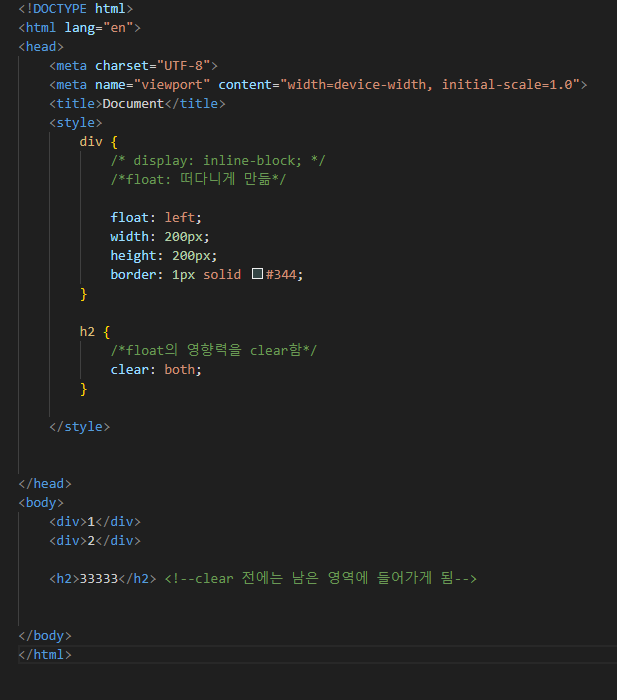Viewport: 617px width, 700px height.
Task: Click the opening <style> tag
Action: tap(76, 123)
